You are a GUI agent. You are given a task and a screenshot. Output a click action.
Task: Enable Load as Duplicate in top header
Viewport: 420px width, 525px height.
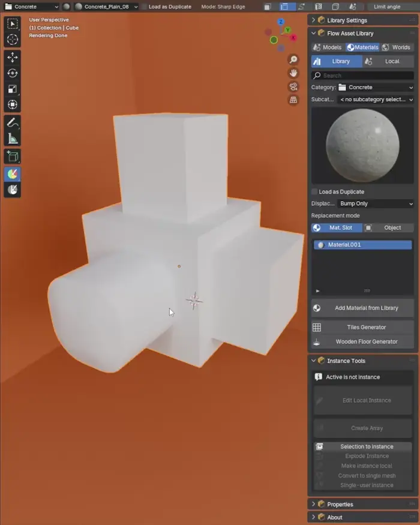pos(145,7)
